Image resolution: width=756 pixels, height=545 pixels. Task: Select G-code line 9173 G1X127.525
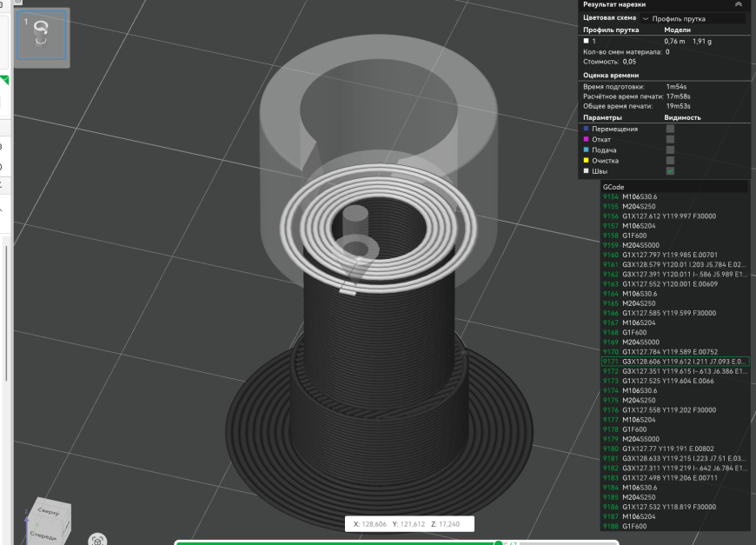(x=675, y=381)
